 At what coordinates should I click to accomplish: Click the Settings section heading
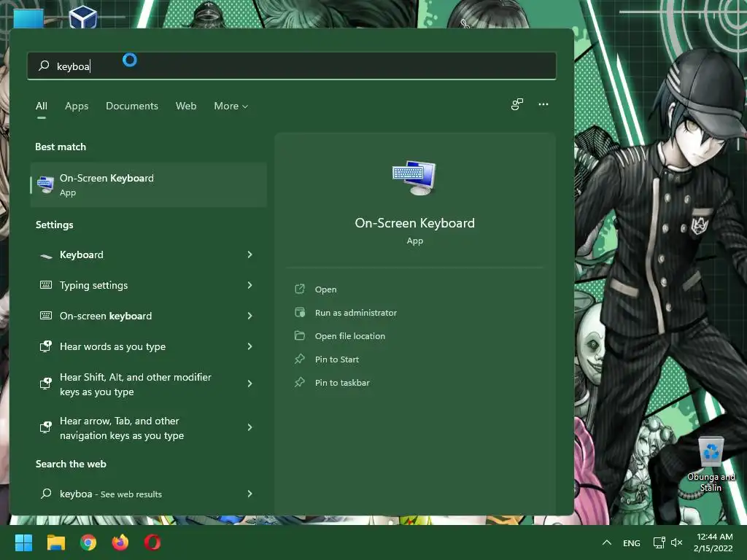click(x=54, y=225)
